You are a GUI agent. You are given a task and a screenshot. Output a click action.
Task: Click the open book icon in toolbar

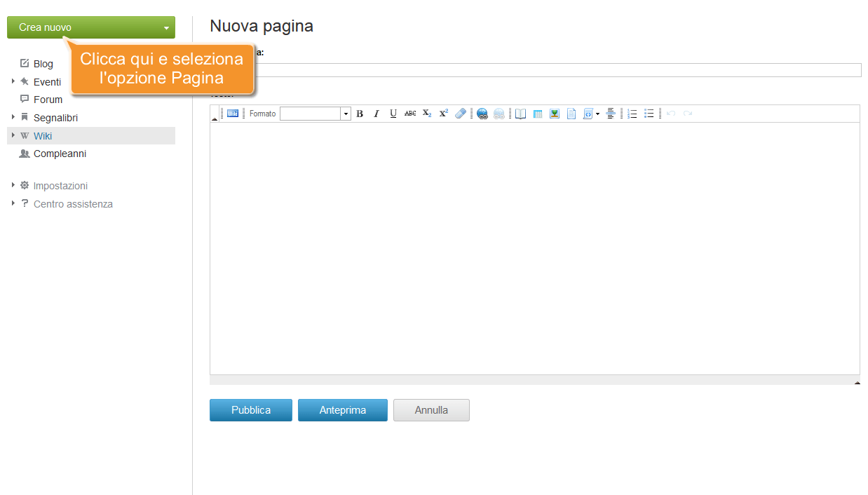(521, 114)
